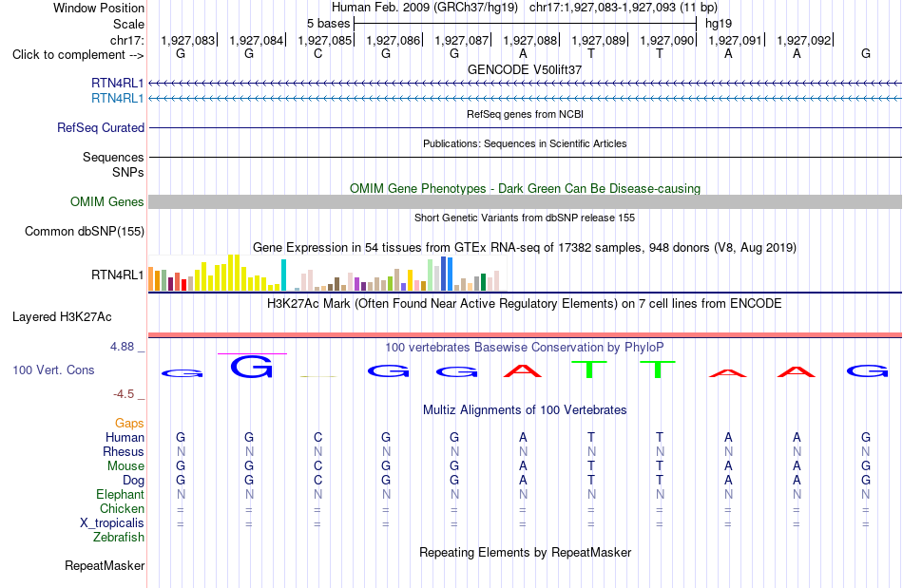The width and height of the screenshot is (903, 588).
Task: Click the 'hg19' label beside the scale bar
Action: 719,24
